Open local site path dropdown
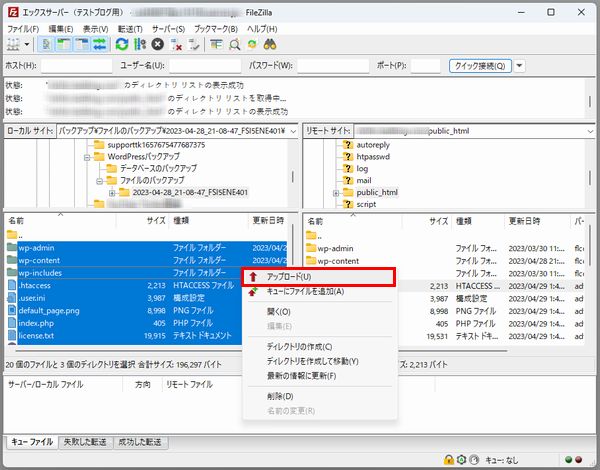This screenshot has height=470, width=600. (293, 131)
